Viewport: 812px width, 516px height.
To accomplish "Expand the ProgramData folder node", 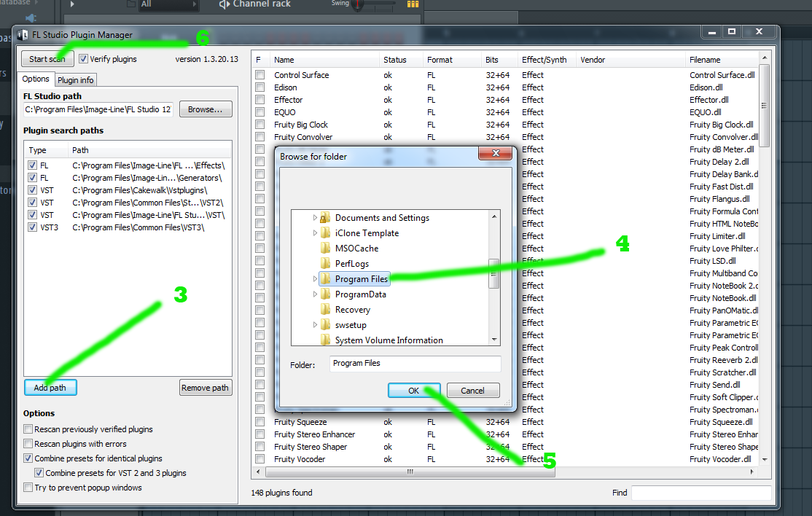I will coord(315,294).
